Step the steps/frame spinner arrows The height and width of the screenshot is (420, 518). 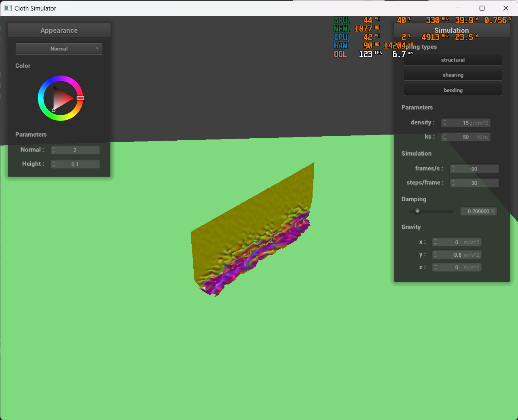click(453, 183)
